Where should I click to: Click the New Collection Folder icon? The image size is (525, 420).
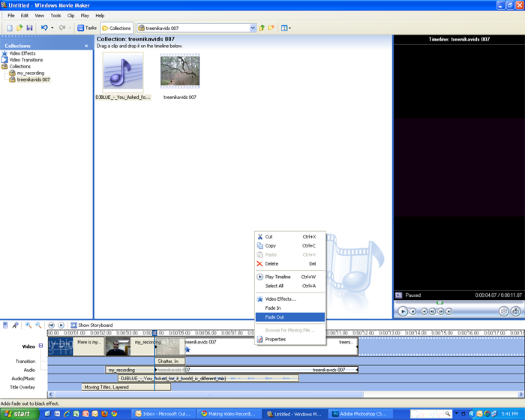(271, 28)
